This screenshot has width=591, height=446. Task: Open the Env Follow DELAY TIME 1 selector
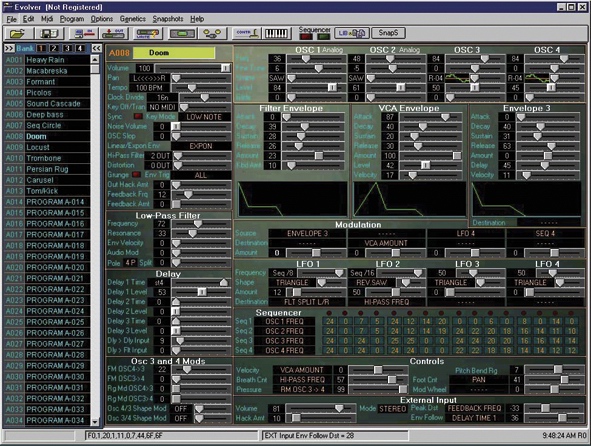pos(475,418)
